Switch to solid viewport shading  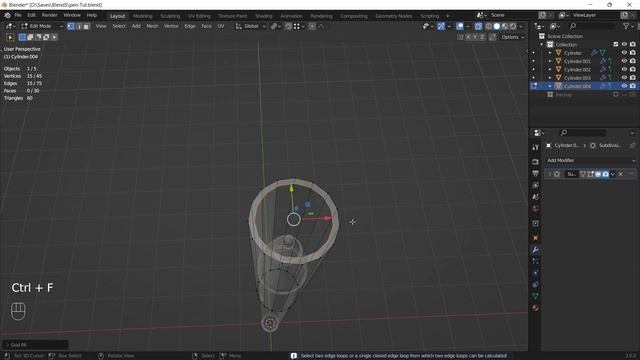pos(497,26)
